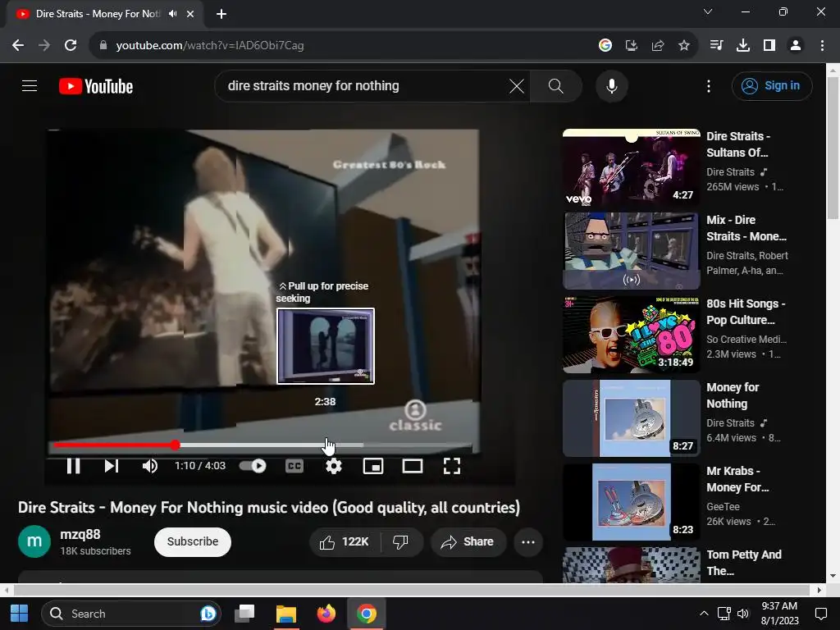
Task: Open Windows Start menu
Action: pyautogui.click(x=20, y=614)
